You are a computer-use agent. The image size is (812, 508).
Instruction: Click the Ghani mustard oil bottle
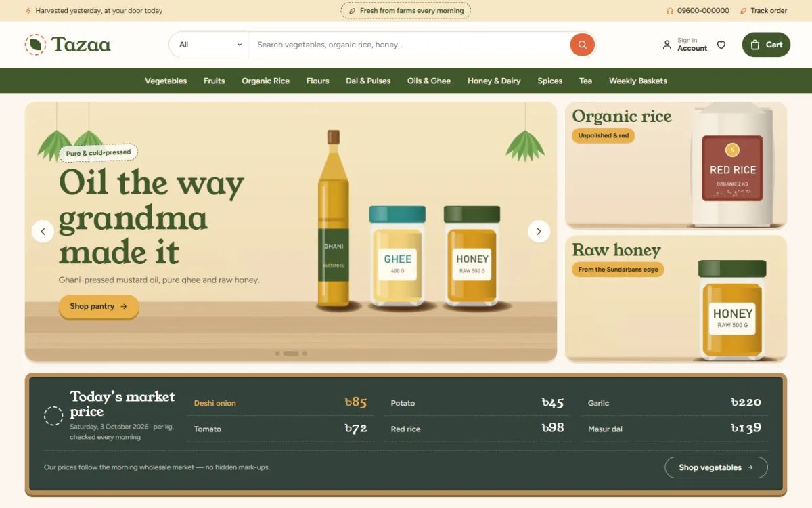334,218
